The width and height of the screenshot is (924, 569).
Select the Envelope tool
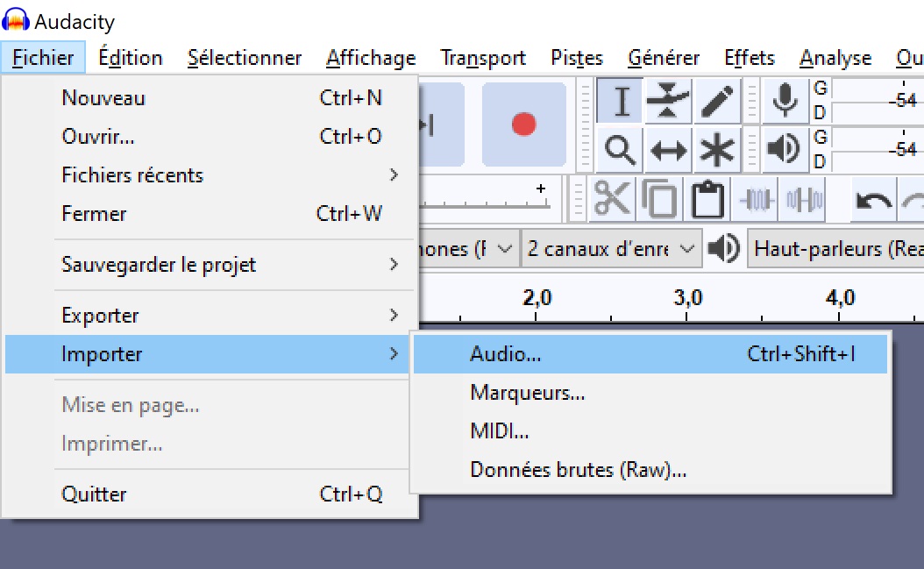[x=668, y=101]
